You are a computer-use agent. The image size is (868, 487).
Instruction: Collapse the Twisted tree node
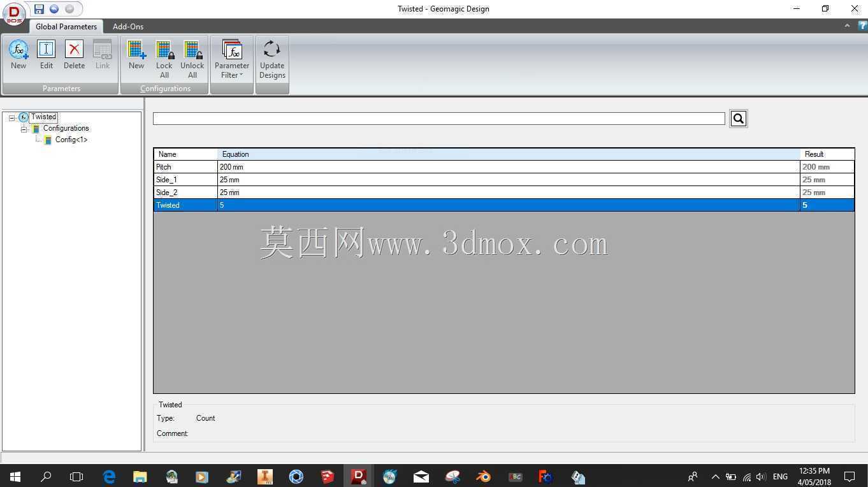pos(11,117)
